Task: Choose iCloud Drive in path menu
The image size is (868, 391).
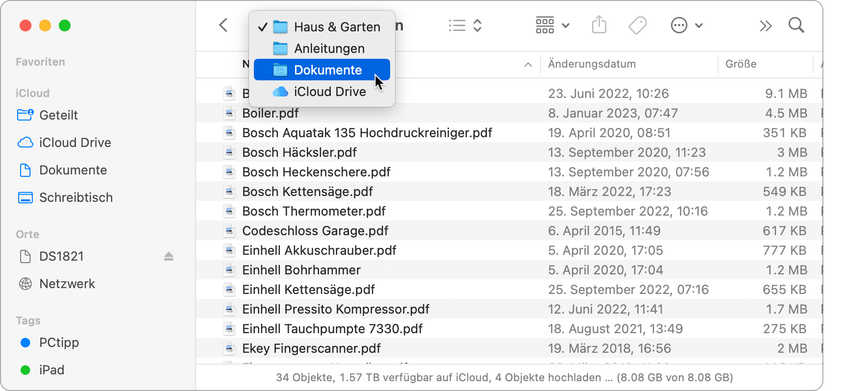Action: pyautogui.click(x=322, y=92)
